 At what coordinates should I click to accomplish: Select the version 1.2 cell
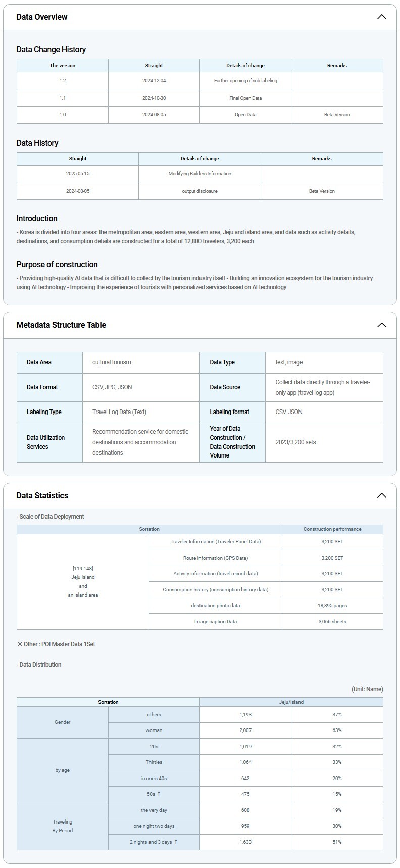63,80
